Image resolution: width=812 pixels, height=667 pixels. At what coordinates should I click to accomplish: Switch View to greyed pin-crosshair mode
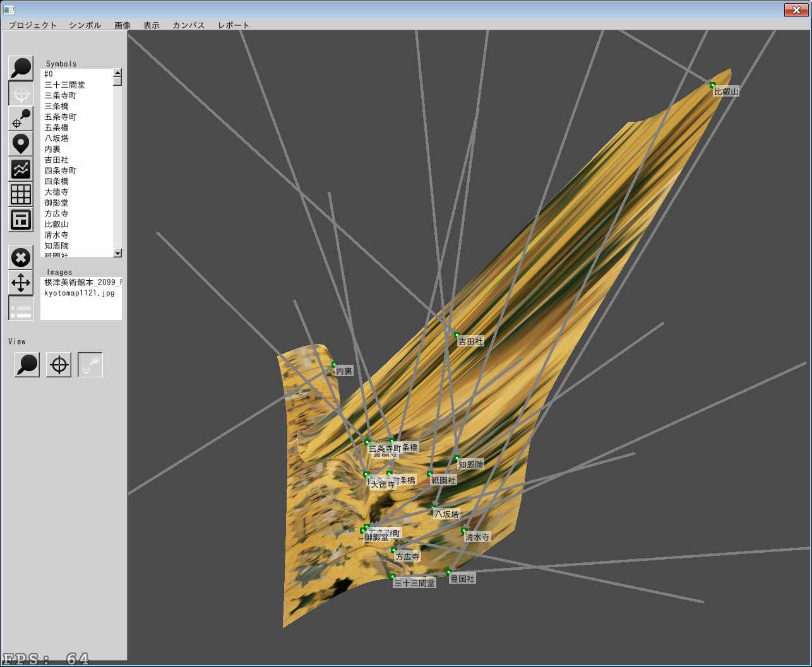90,365
